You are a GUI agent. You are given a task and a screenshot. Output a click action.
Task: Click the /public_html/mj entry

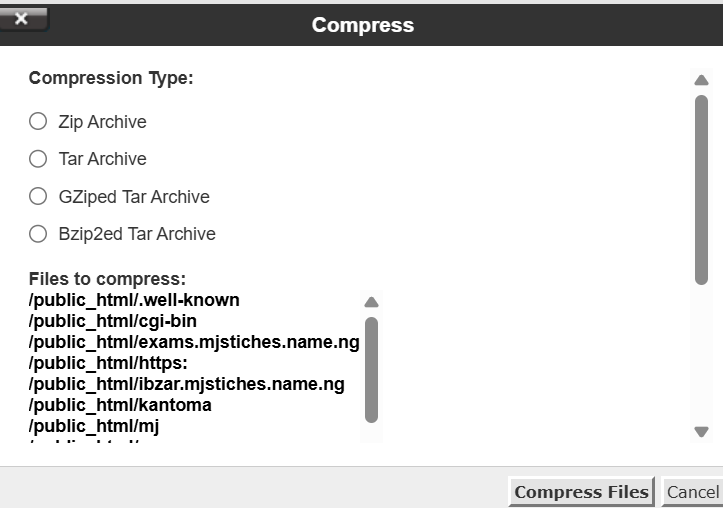click(94, 426)
